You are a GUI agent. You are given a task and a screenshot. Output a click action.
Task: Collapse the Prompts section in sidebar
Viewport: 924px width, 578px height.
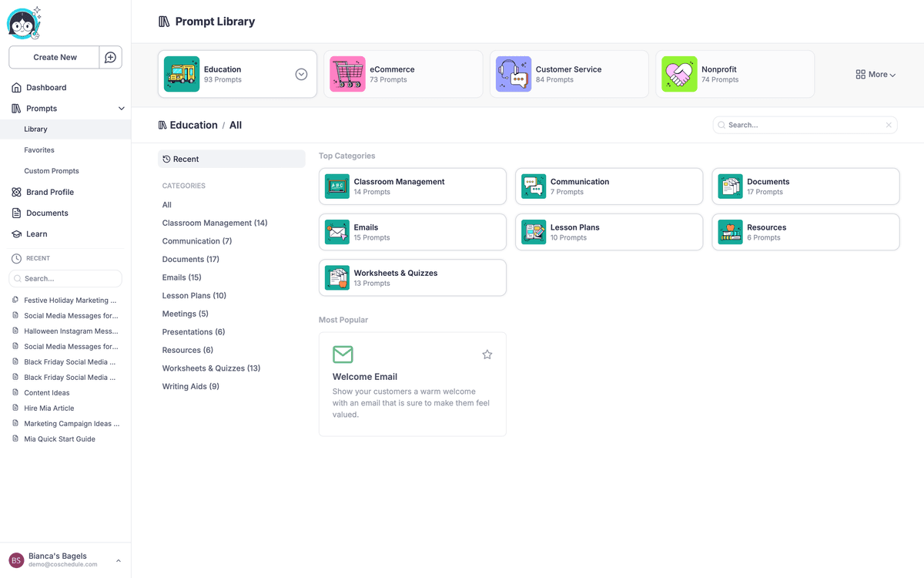[121, 108]
